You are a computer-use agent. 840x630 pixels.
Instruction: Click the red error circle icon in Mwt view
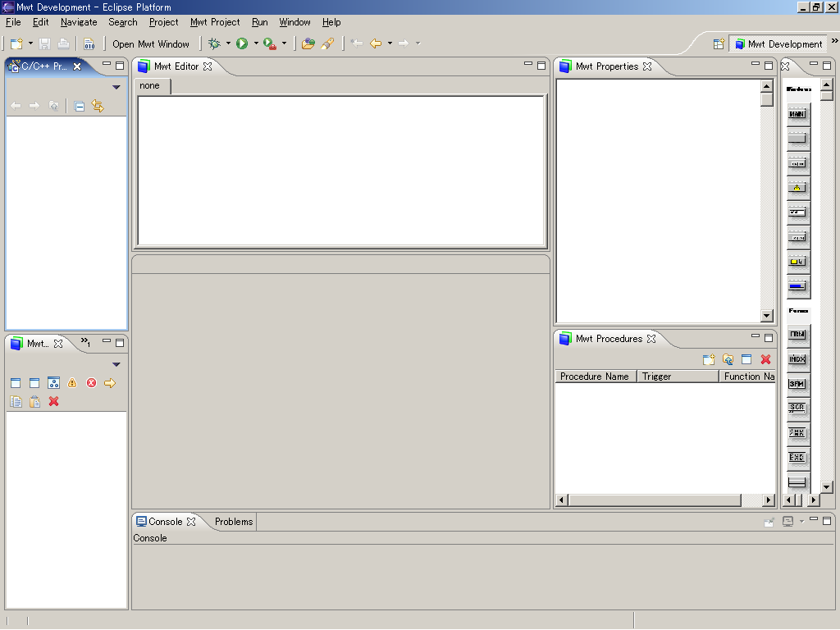tap(91, 382)
